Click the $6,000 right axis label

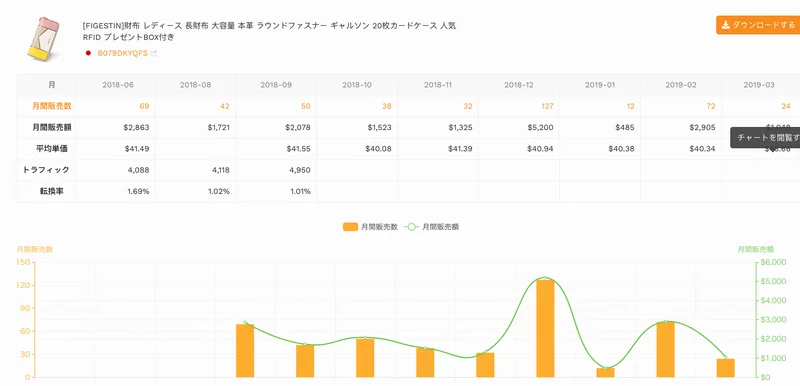point(773,262)
